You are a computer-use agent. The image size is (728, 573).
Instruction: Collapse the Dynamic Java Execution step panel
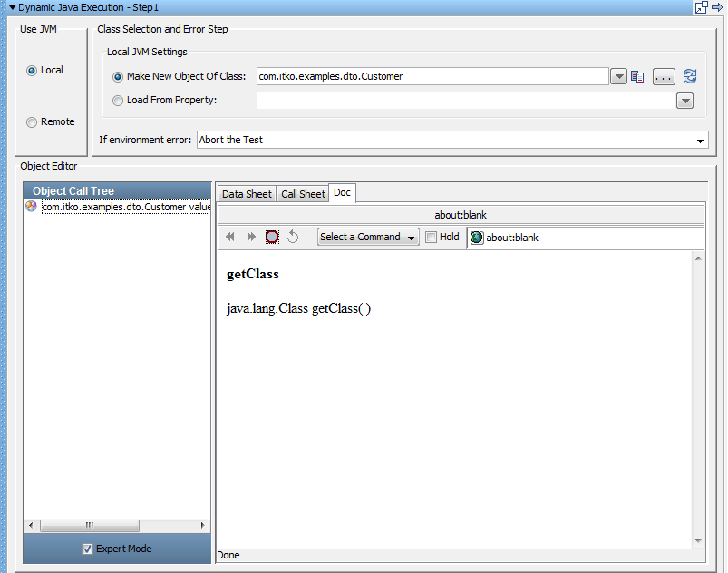tap(13, 7)
